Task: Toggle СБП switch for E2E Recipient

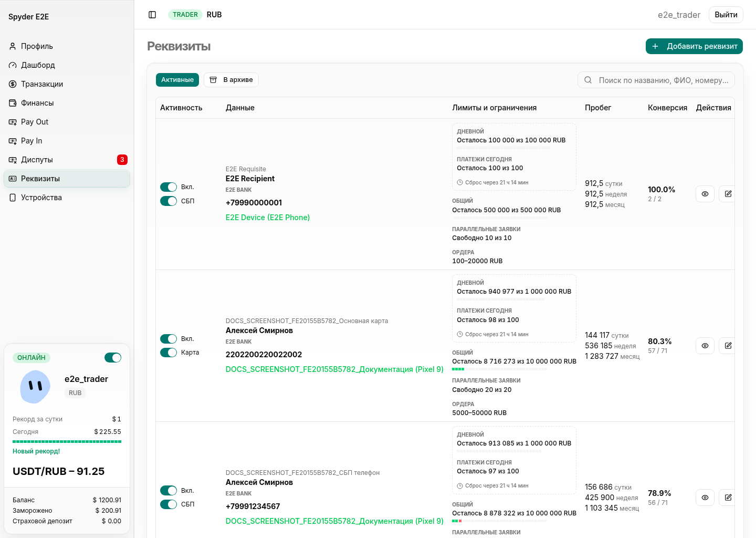Action: pos(169,201)
